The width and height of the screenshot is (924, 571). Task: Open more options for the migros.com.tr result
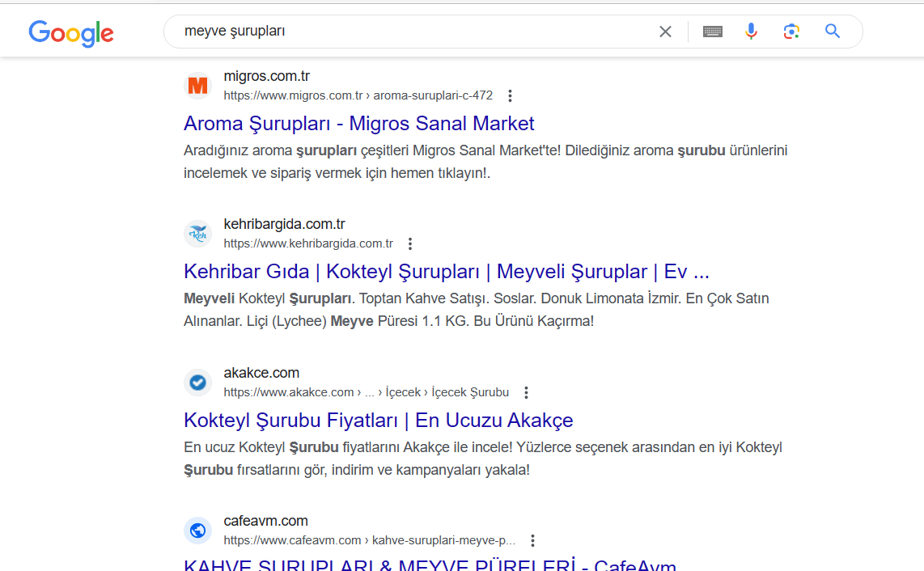[x=510, y=95]
